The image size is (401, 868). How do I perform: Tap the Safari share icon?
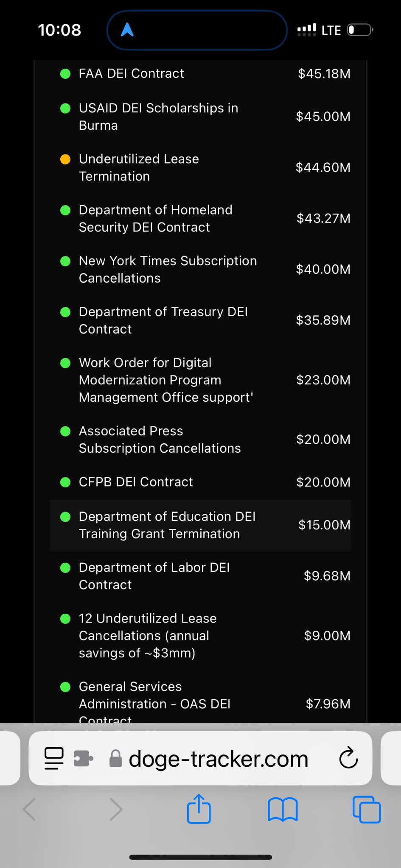pos(199,809)
